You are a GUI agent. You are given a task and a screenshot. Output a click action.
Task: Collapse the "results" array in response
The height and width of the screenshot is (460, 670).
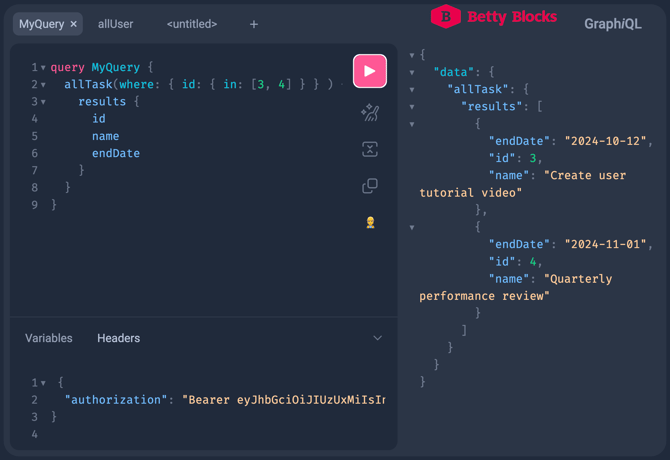tap(412, 107)
